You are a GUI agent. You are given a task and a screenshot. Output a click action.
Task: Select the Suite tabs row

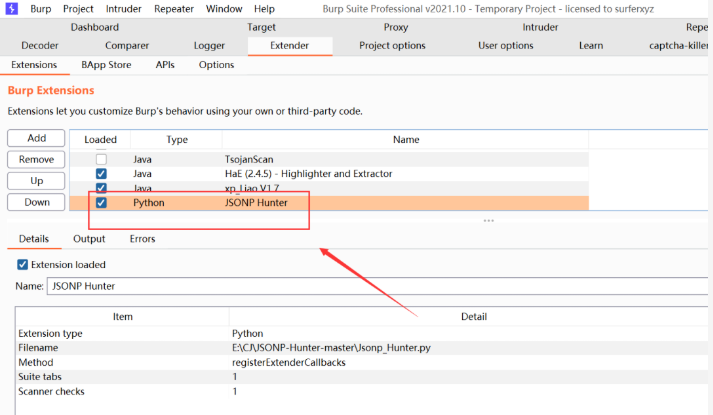[x=362, y=377]
